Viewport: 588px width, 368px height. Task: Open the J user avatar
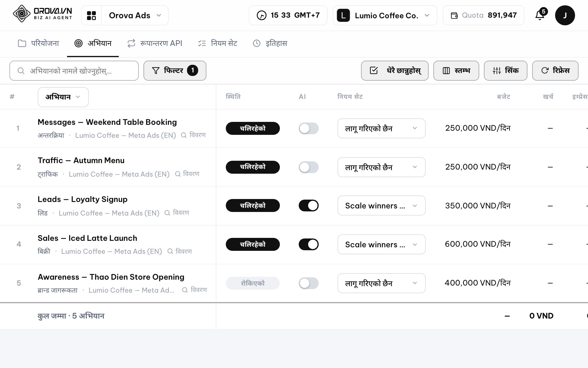click(565, 15)
